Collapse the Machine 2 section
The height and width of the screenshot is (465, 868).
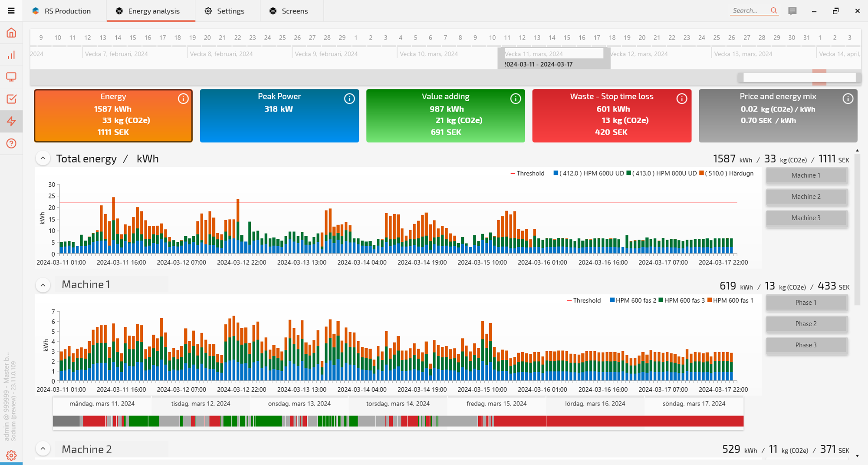(x=43, y=449)
